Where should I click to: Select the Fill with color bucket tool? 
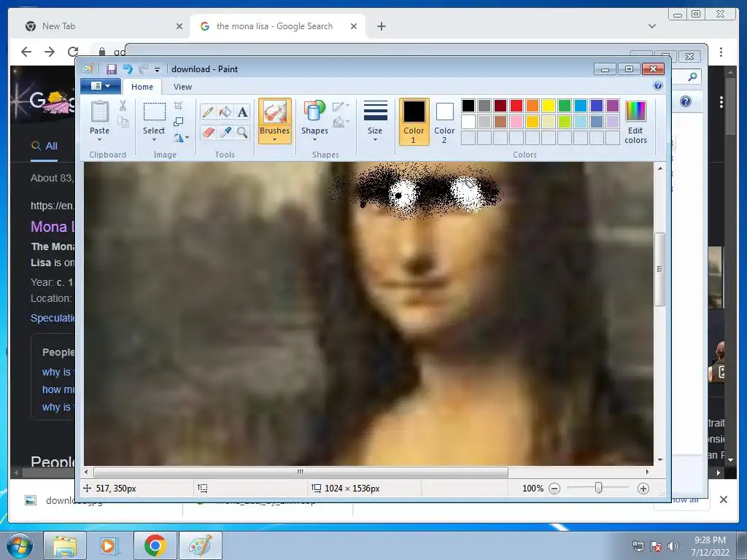pos(225,112)
